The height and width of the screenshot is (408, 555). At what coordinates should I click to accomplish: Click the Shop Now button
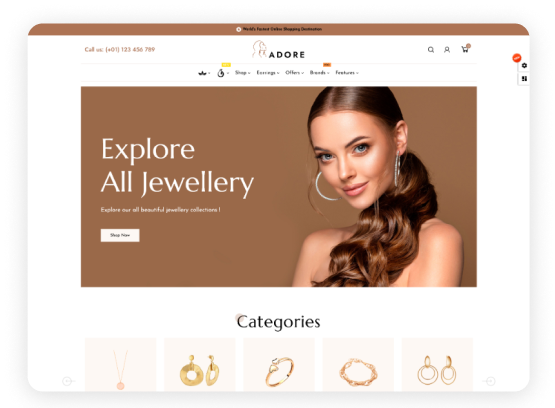coord(120,235)
